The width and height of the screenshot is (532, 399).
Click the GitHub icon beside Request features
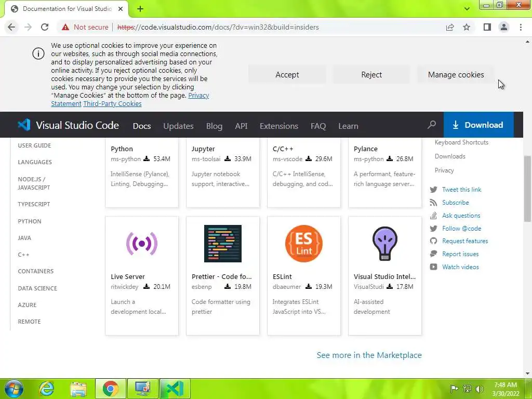pos(433,241)
